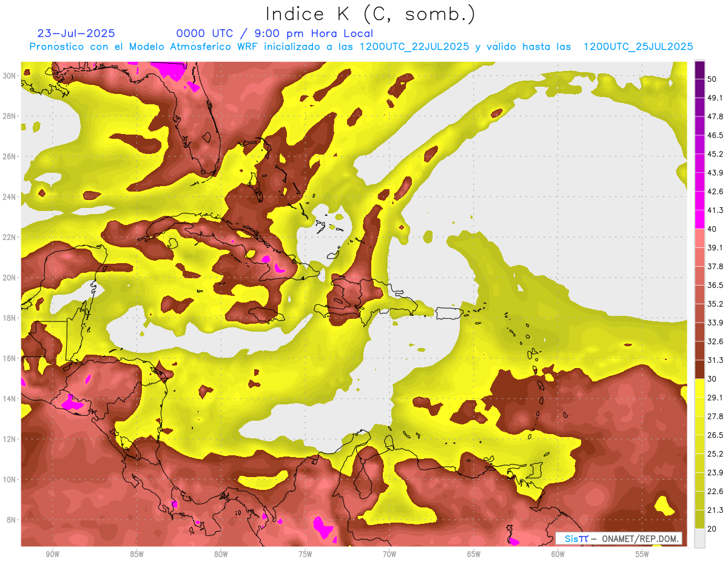Image resolution: width=728 pixels, height=562 pixels.
Task: Click the colorbar value '25.2'
Action: click(x=715, y=454)
